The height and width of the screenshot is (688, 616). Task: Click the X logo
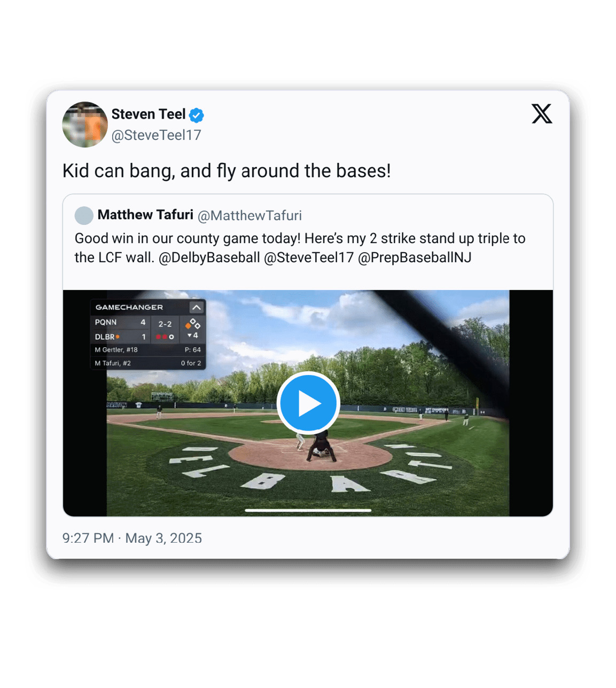(542, 114)
